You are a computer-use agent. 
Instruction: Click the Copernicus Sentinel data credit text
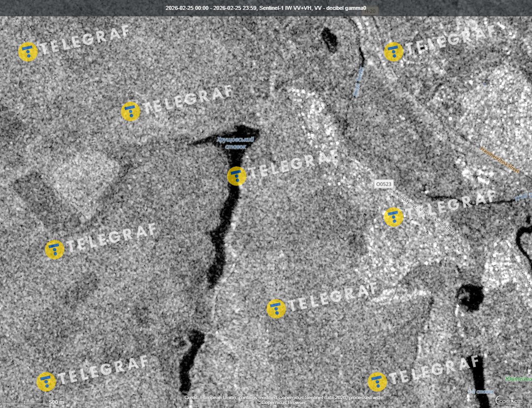click(x=283, y=400)
